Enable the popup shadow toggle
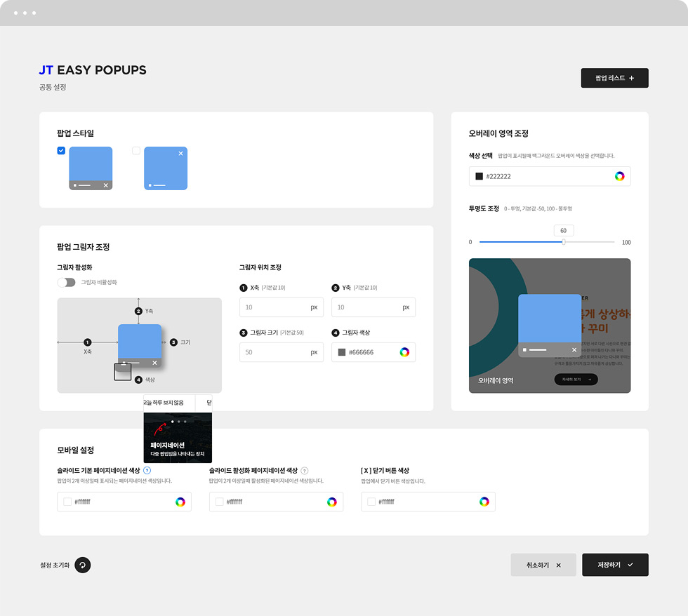The height and width of the screenshot is (616, 688). click(x=66, y=282)
